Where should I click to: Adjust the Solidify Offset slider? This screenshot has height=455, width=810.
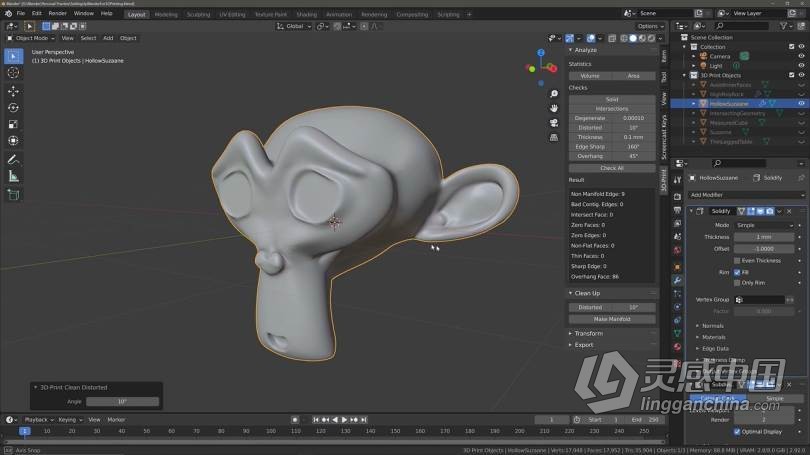[x=764, y=249]
